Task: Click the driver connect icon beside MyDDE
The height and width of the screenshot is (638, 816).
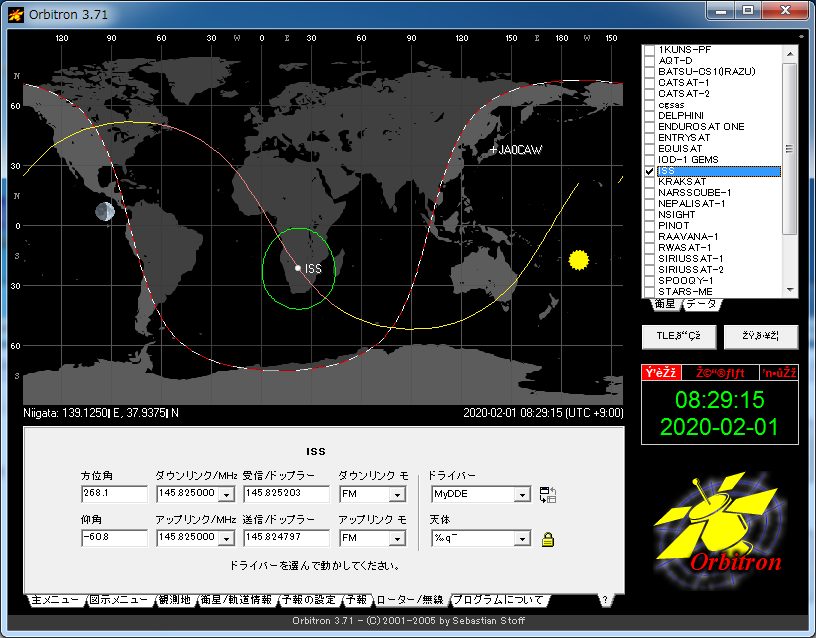Action: pyautogui.click(x=547, y=494)
